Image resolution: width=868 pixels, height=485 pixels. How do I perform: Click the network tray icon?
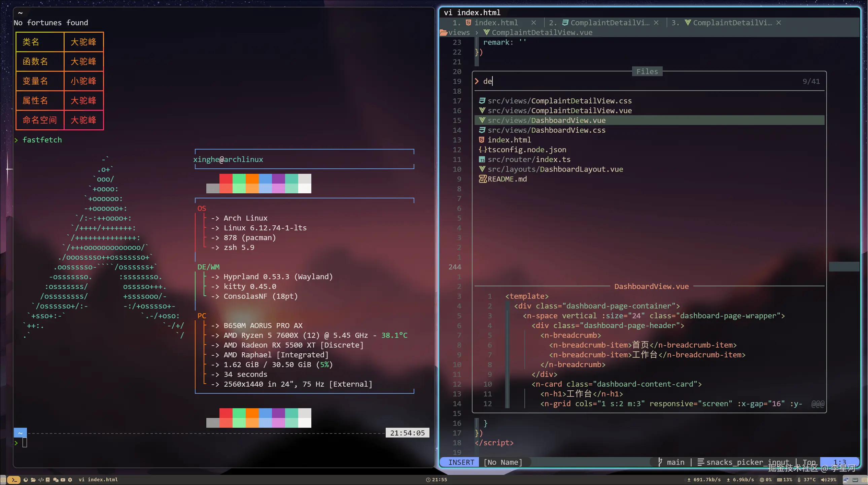click(846, 480)
